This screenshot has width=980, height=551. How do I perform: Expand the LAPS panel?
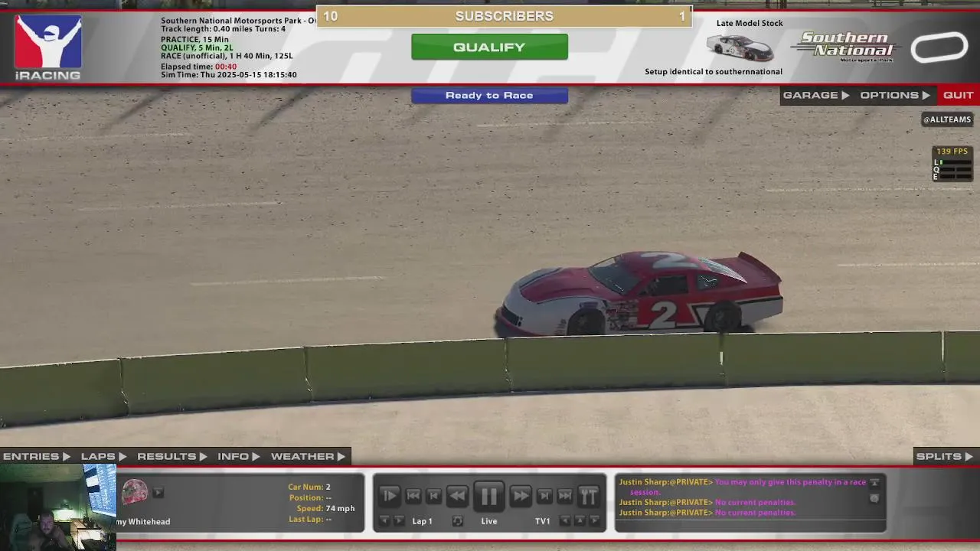coord(103,456)
